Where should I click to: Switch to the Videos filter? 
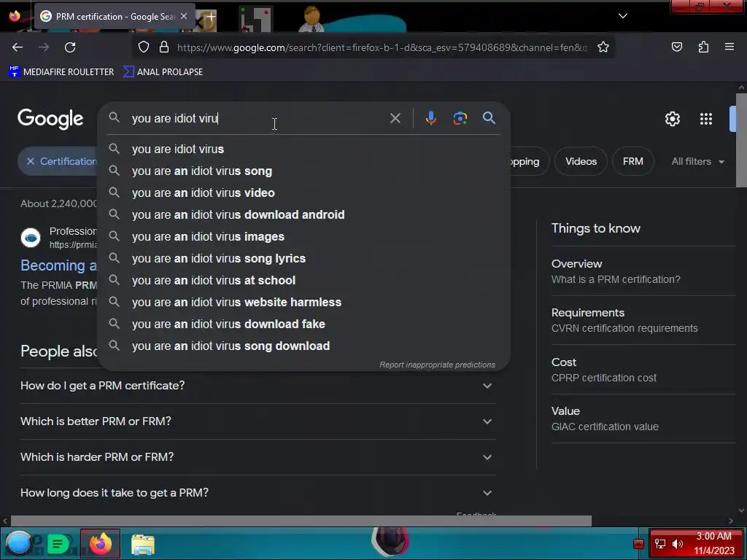click(581, 161)
